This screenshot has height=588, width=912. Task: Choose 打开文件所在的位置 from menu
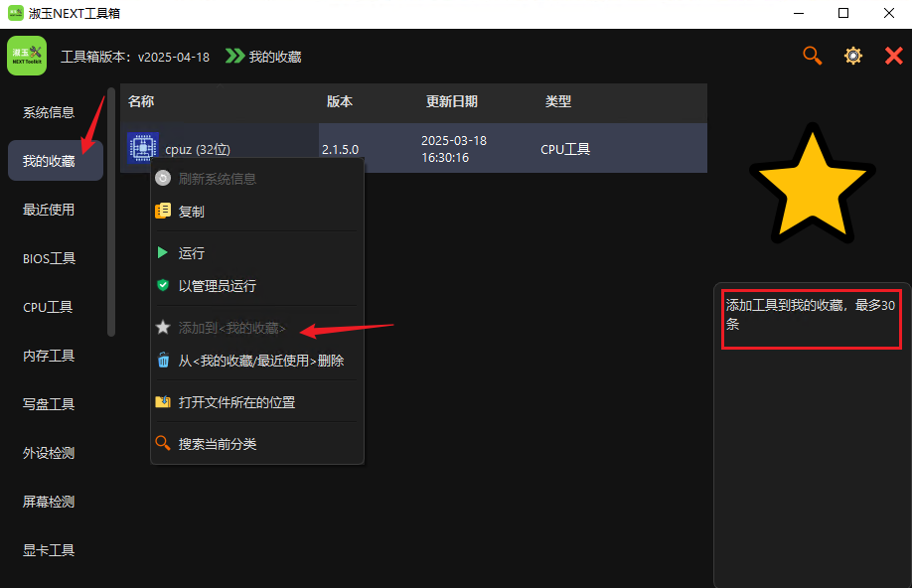236,402
